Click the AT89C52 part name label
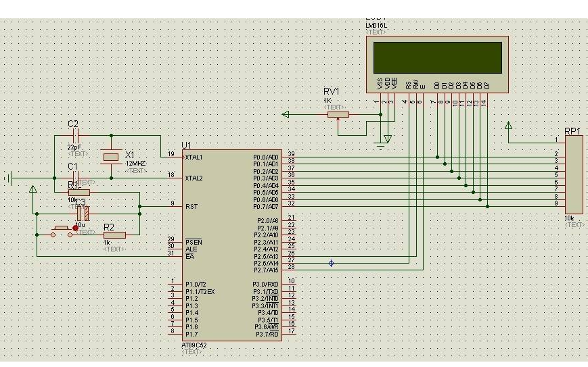Image resolution: width=588 pixels, height=367 pixels. pos(194,345)
